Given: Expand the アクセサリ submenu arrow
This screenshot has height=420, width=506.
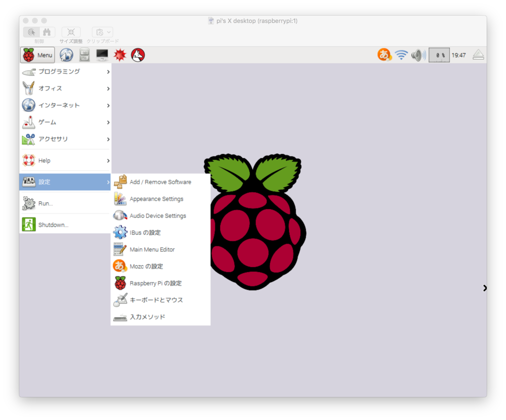Looking at the screenshot, I should click(x=108, y=139).
